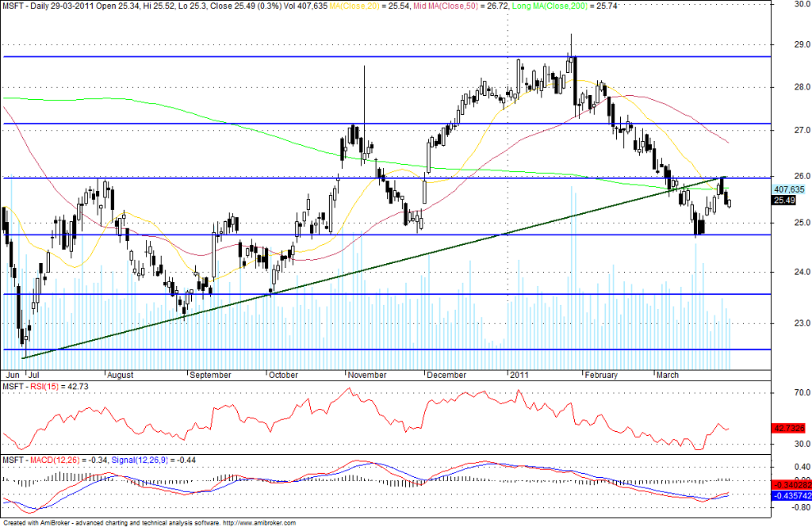This screenshot has height=527, width=812.
Task: Click the blue -0.435742 signal value tag
Action: point(791,495)
